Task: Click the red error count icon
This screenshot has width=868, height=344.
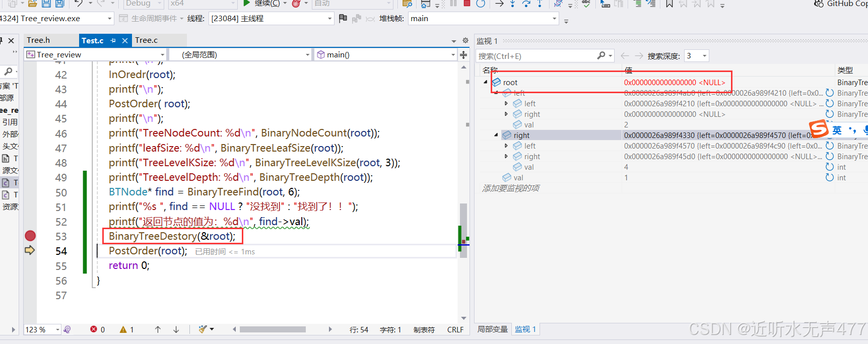Action: 94,329
